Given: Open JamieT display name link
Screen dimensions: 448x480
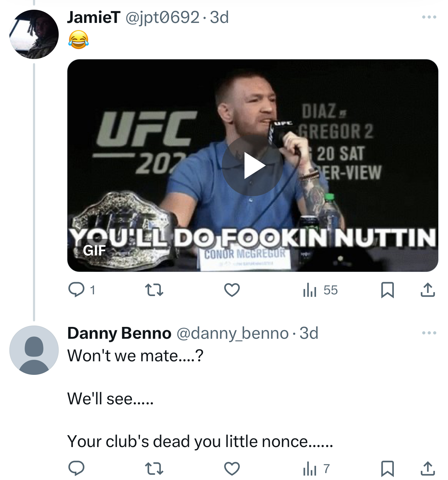Looking at the screenshot, I should coord(94,17).
